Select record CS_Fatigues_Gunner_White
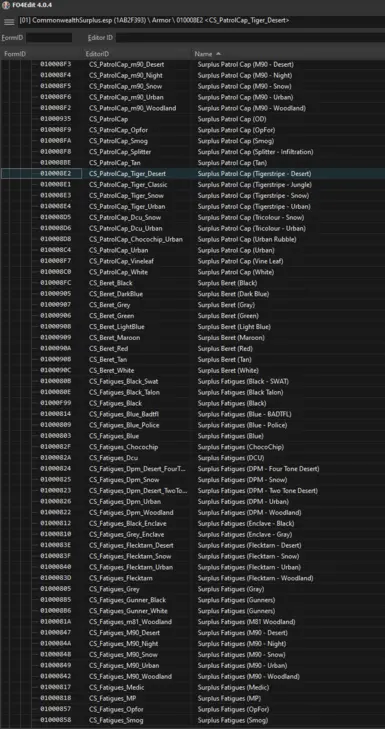Screen dimensions: 385x729 (x=192, y=611)
